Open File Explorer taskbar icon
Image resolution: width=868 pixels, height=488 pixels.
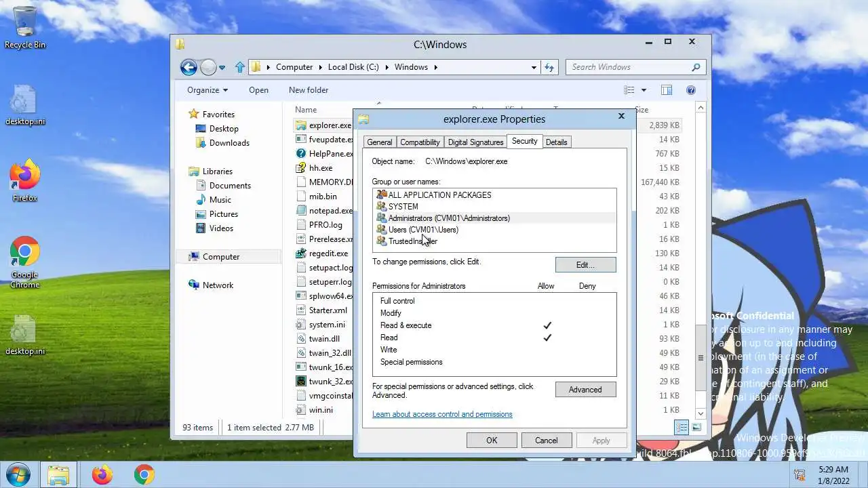click(58, 474)
